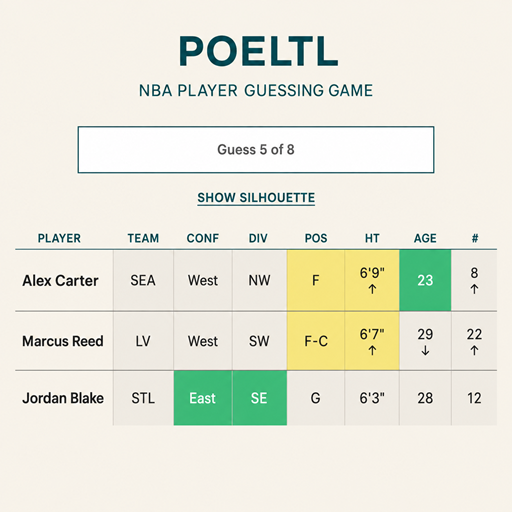Select the green East conference cell

(x=203, y=398)
